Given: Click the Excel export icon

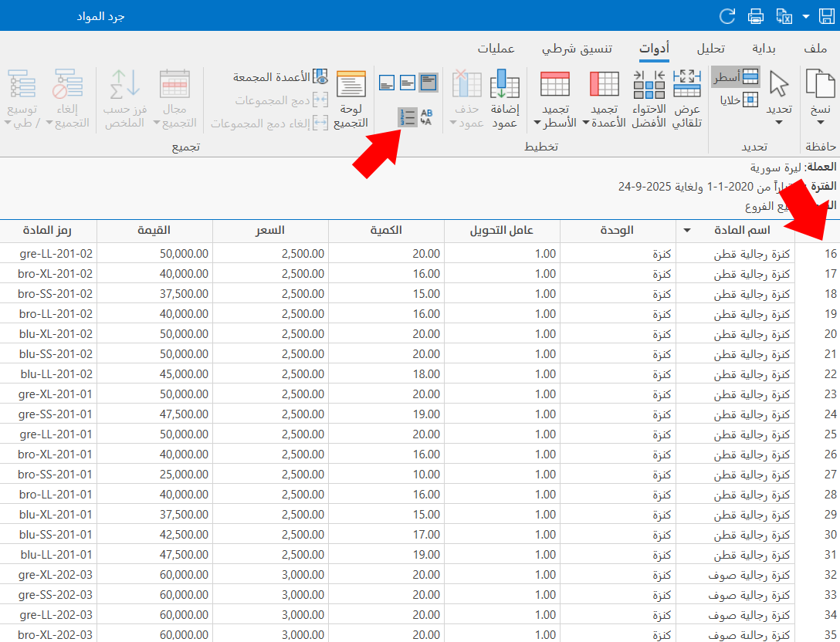Looking at the screenshot, I should 784,15.
